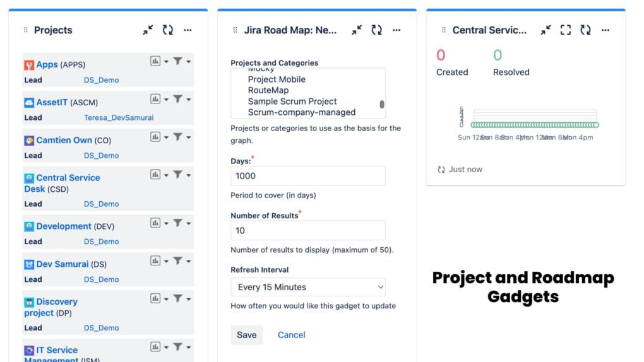Image resolution: width=644 pixels, height=362 pixels.
Task: Minimize the Central Service gadget
Action: 546,30
